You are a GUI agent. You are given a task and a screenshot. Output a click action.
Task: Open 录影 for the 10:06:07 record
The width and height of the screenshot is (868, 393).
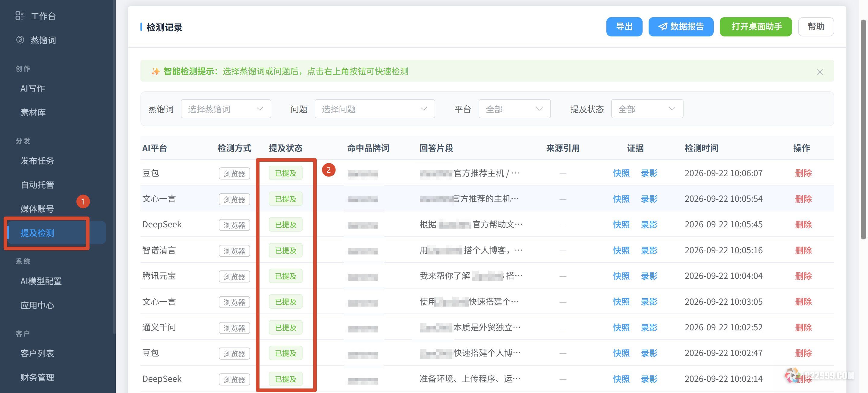[649, 173]
